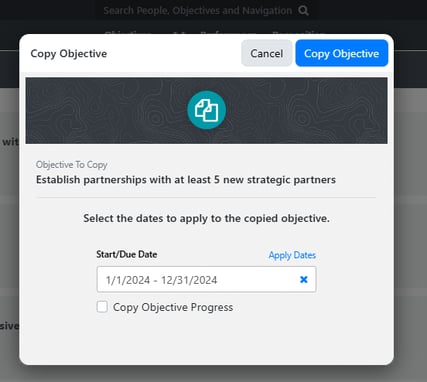Click the 1/1/2024 start date text
Screen dimensions: 427x382
pyautogui.click(x=128, y=280)
